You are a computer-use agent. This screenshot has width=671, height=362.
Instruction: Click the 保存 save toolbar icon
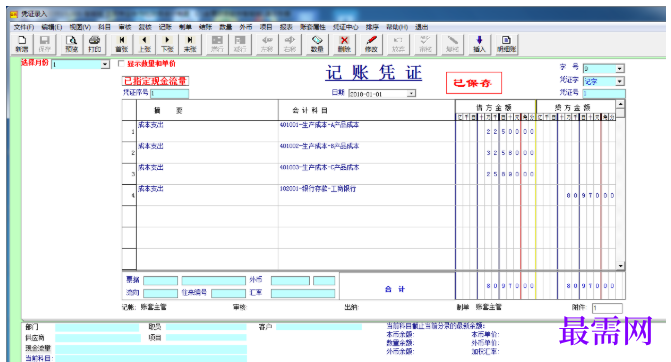[45, 44]
